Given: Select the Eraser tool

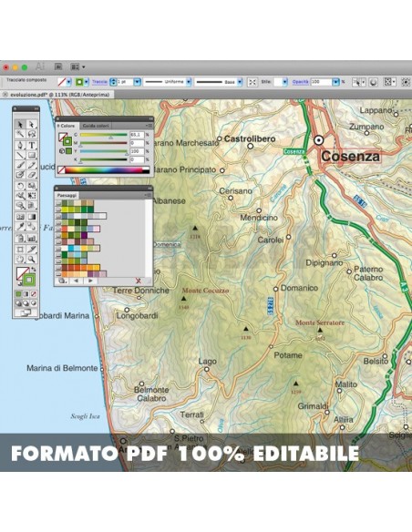Looking at the screenshot, I should point(32,175).
